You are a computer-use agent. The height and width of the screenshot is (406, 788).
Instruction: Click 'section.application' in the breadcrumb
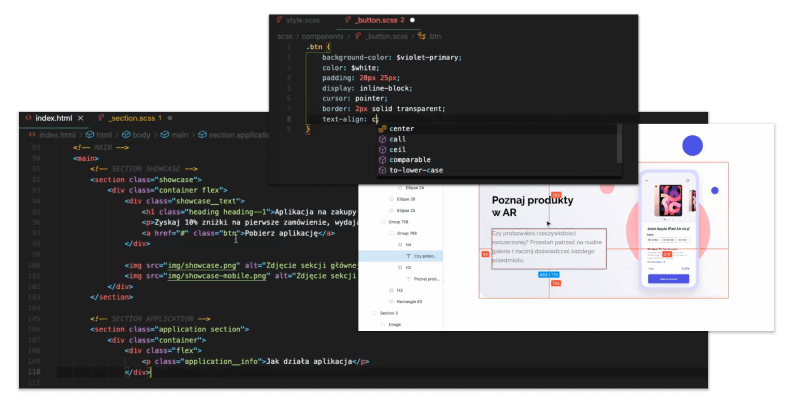tap(239, 135)
